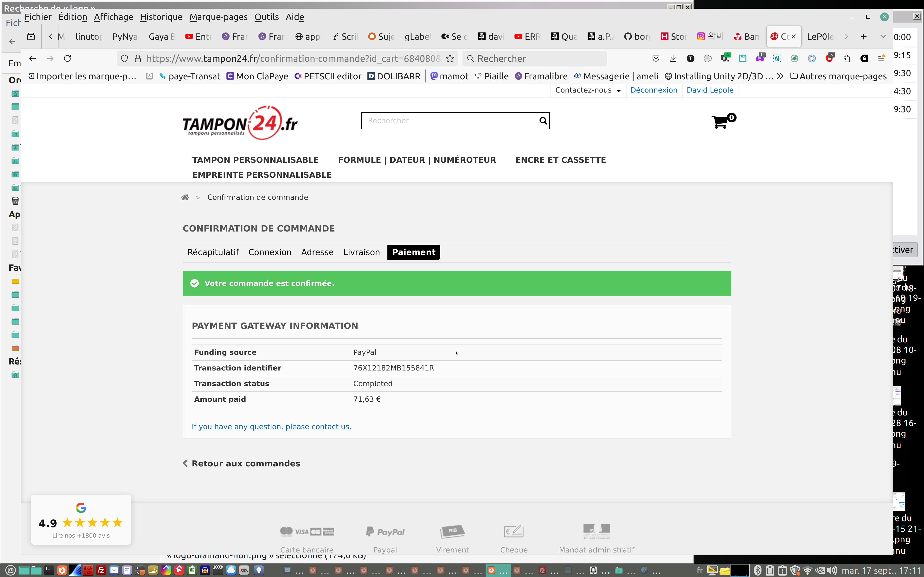This screenshot has width=924, height=577.
Task: Open the Firefox downloads icon
Action: point(673,58)
